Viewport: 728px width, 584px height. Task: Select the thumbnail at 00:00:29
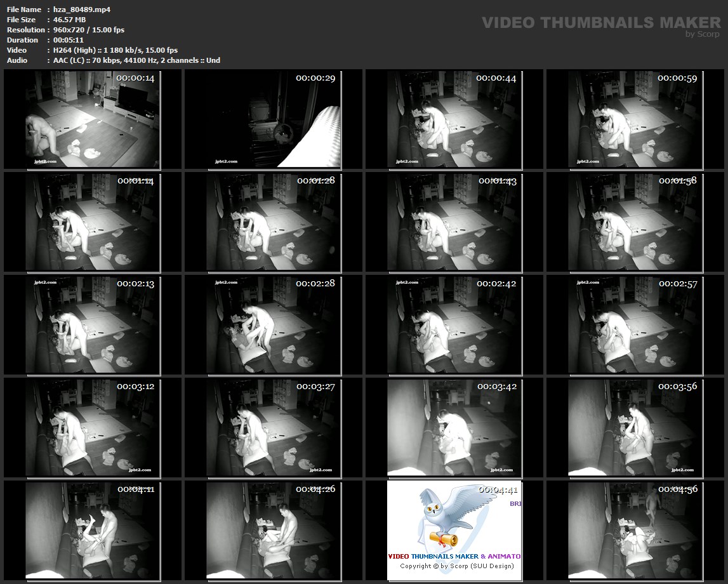pyautogui.click(x=274, y=119)
